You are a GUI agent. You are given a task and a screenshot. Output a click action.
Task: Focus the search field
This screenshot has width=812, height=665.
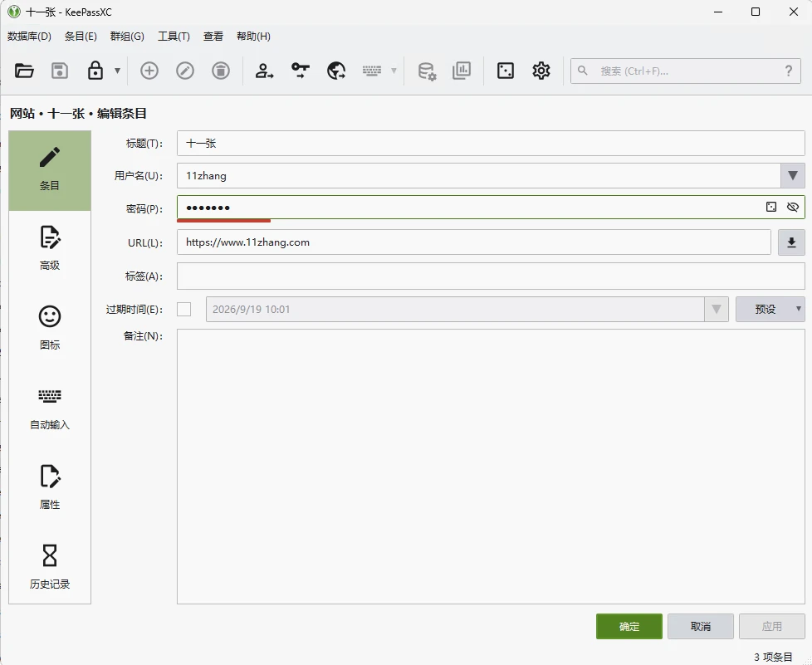click(686, 71)
